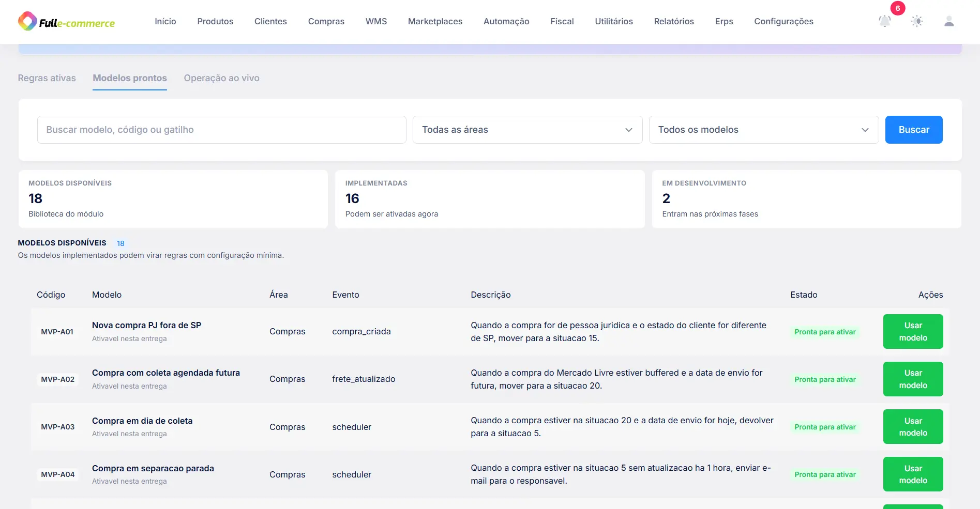Open the Automação menu
This screenshot has width=980, height=509.
click(506, 21)
